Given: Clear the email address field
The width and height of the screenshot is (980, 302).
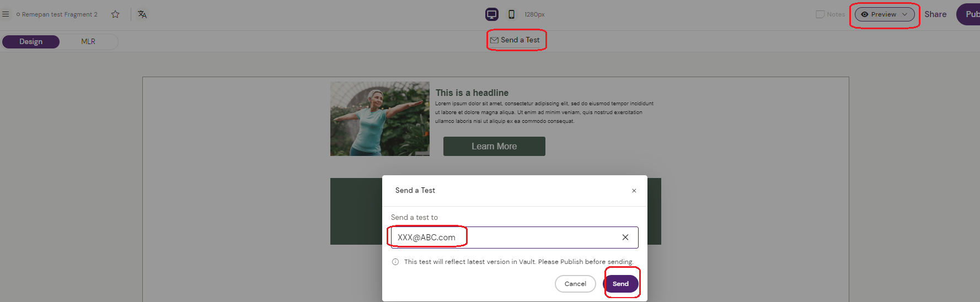Looking at the screenshot, I should (625, 238).
